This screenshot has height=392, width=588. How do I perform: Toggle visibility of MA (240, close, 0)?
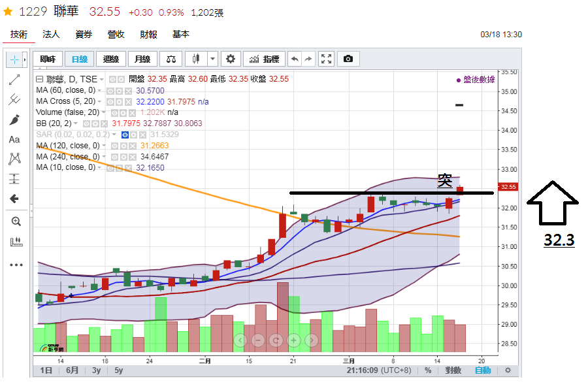tap(114, 157)
